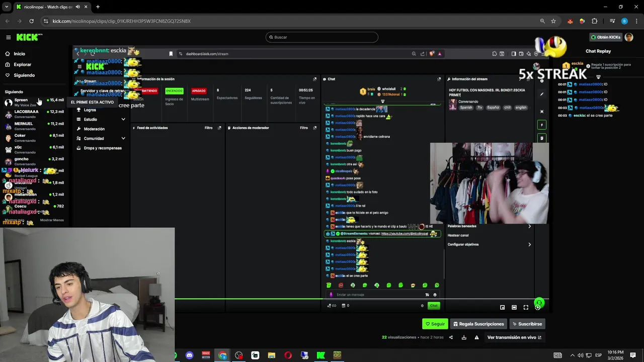The height and width of the screenshot is (362, 644).
Task: Reload the page in Chrome
Action: pos(31,21)
